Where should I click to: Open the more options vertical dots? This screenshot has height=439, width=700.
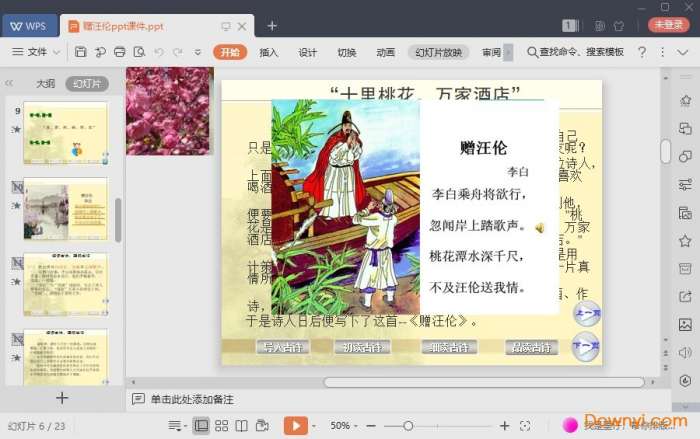(662, 52)
